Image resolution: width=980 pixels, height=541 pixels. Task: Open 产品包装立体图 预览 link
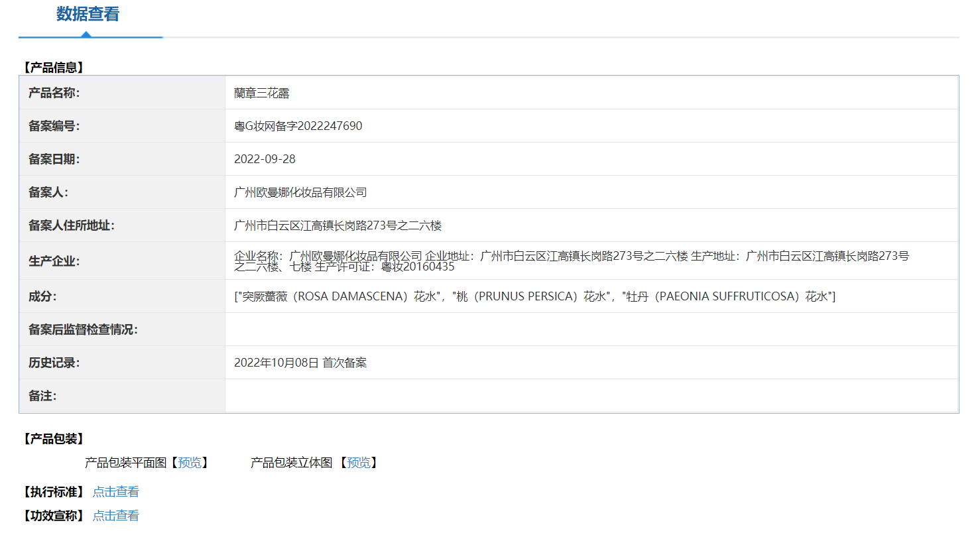pyautogui.click(x=359, y=463)
